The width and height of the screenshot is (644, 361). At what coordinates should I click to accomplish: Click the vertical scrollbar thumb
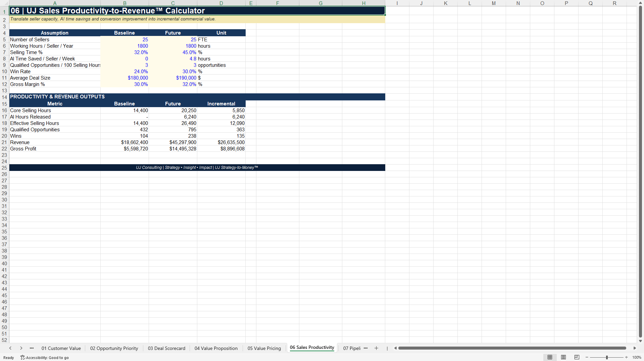tap(640, 171)
